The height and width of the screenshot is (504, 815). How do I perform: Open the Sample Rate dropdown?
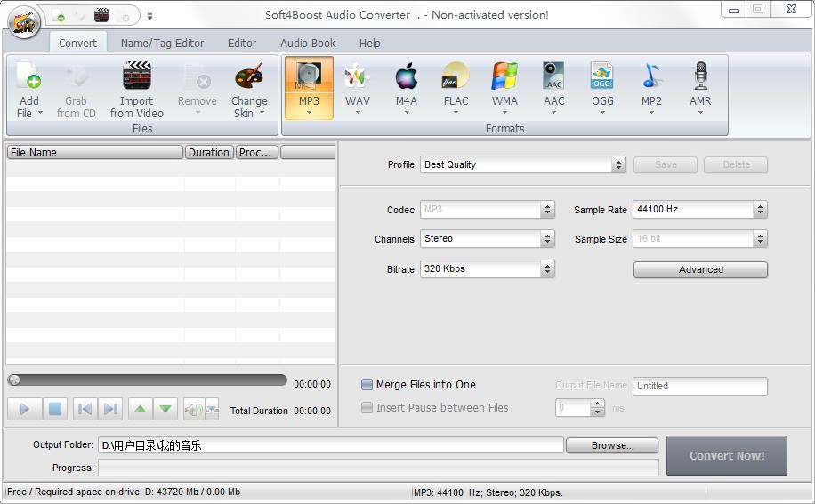pyautogui.click(x=759, y=210)
